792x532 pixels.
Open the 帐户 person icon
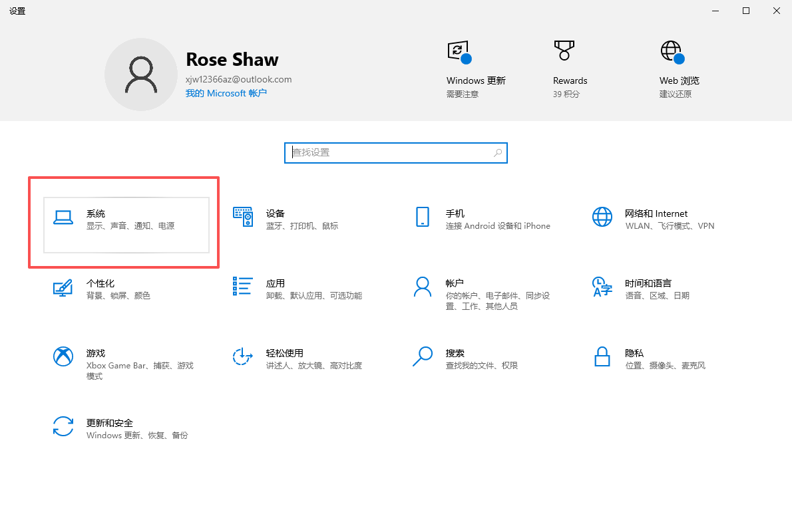pos(422,286)
